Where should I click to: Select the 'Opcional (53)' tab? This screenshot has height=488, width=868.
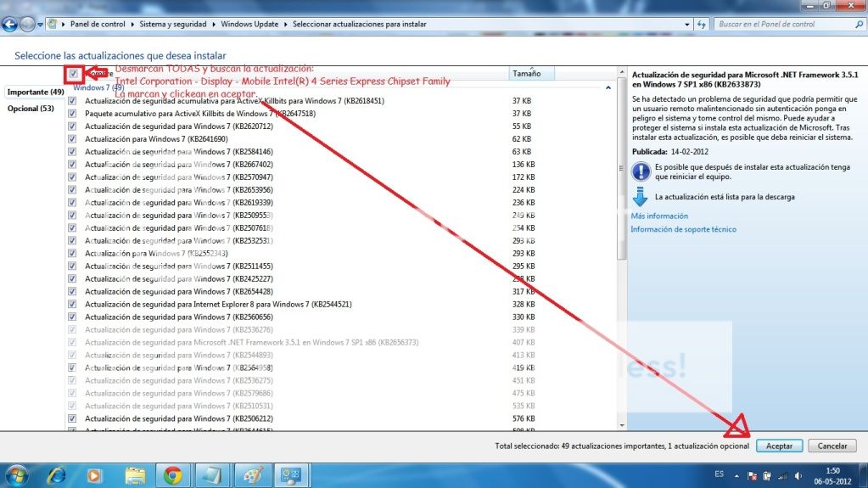point(31,109)
